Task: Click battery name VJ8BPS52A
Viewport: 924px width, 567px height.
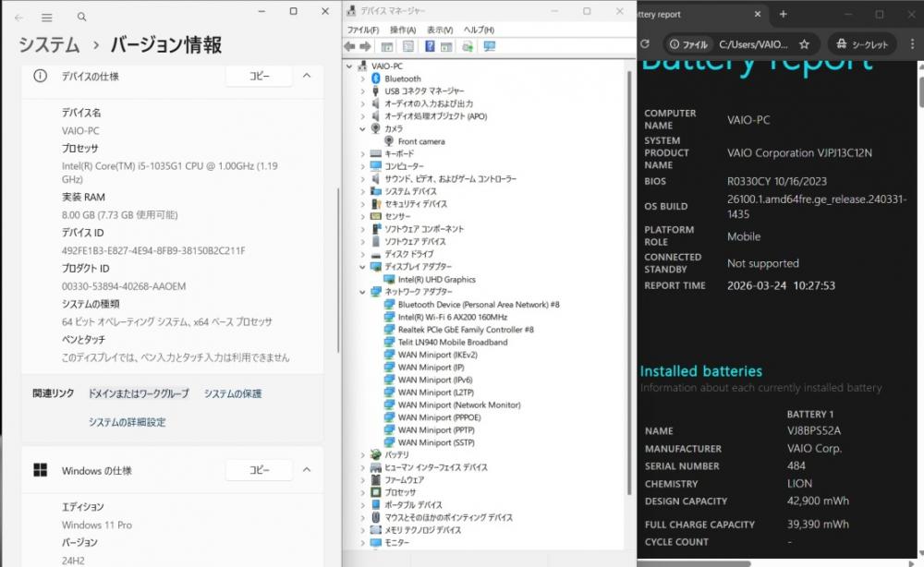Action: (814, 431)
